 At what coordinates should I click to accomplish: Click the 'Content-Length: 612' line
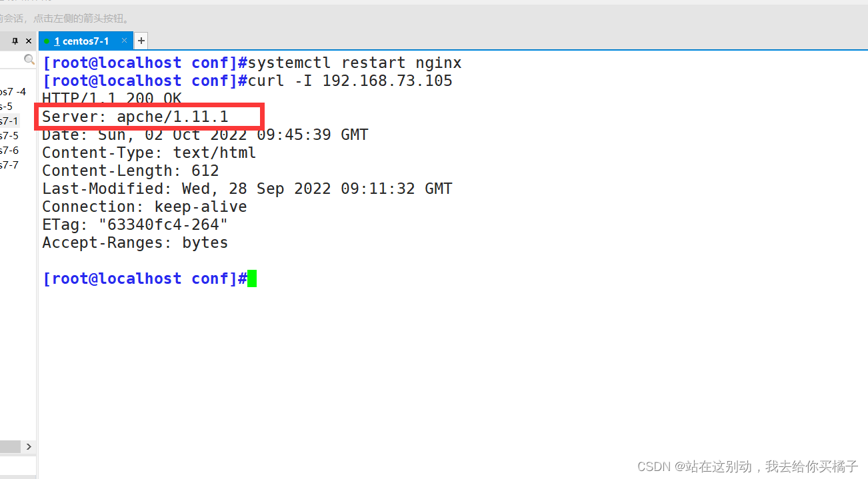coord(131,171)
